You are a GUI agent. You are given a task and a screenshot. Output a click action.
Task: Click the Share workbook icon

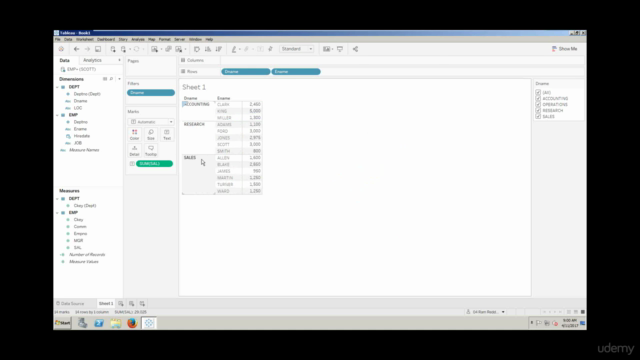coord(356,49)
